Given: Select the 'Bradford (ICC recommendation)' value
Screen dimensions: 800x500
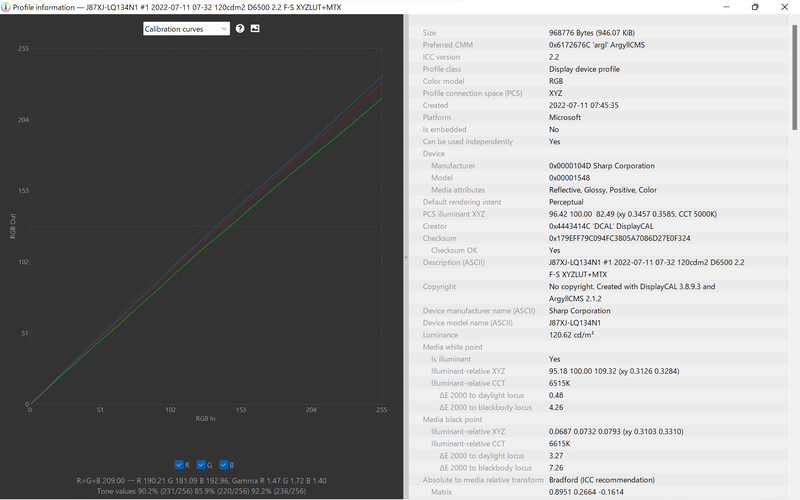Looking at the screenshot, I should coord(602,480).
